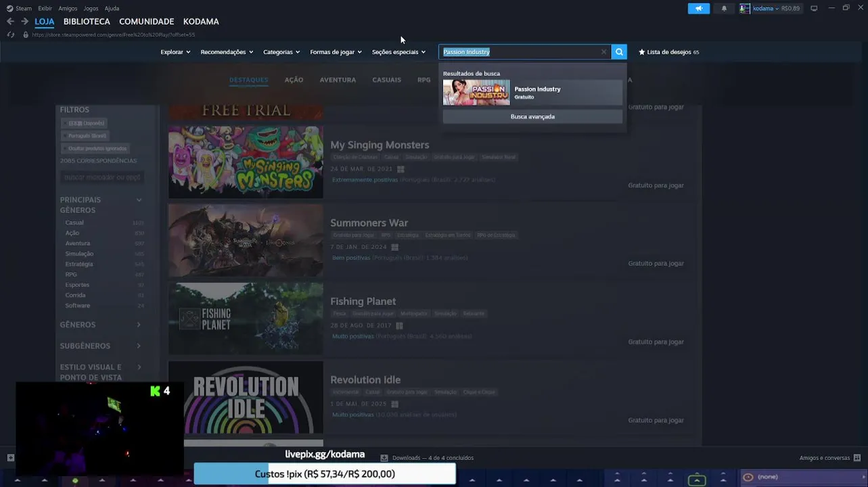Switch to Big Picture mode icon
This screenshot has height=487, width=868.
tap(814, 8)
